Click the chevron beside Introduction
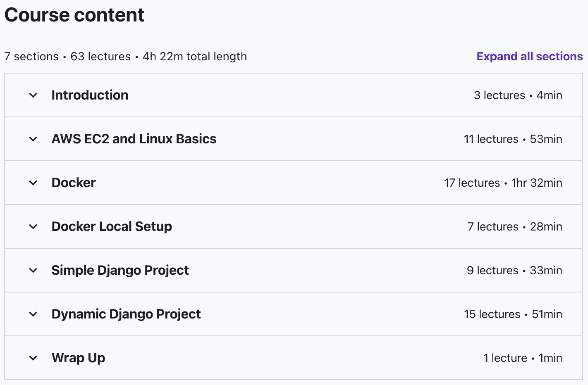Screen dimensions: 588x385 tap(33, 95)
